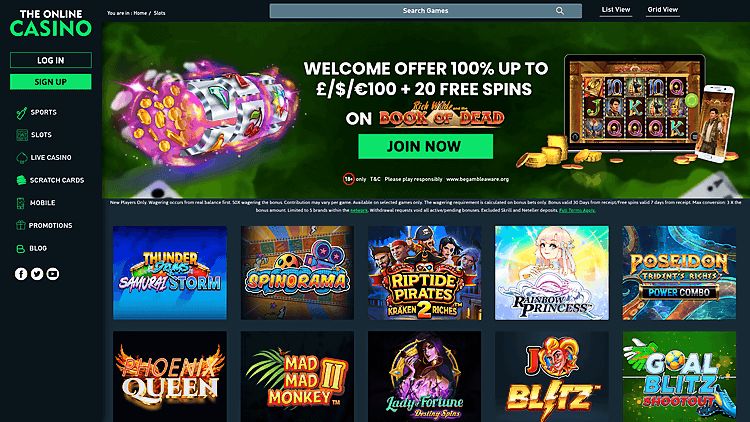Click the Sports menu icon
Screen dimensions: 750x422
(x=22, y=112)
